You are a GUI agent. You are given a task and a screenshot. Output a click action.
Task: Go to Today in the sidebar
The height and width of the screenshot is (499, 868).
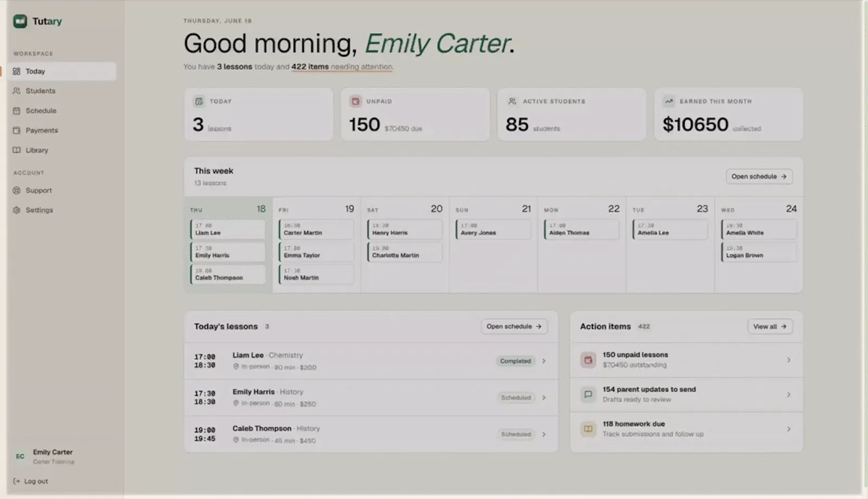(62, 71)
